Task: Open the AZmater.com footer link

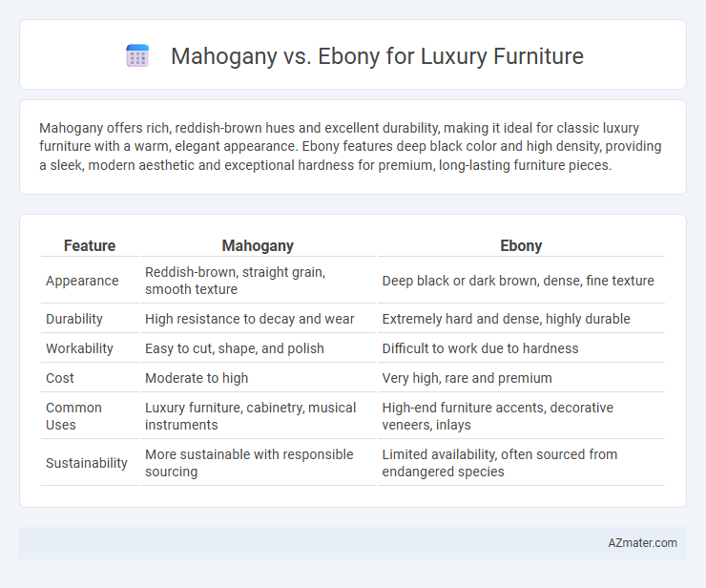Action: [642, 543]
